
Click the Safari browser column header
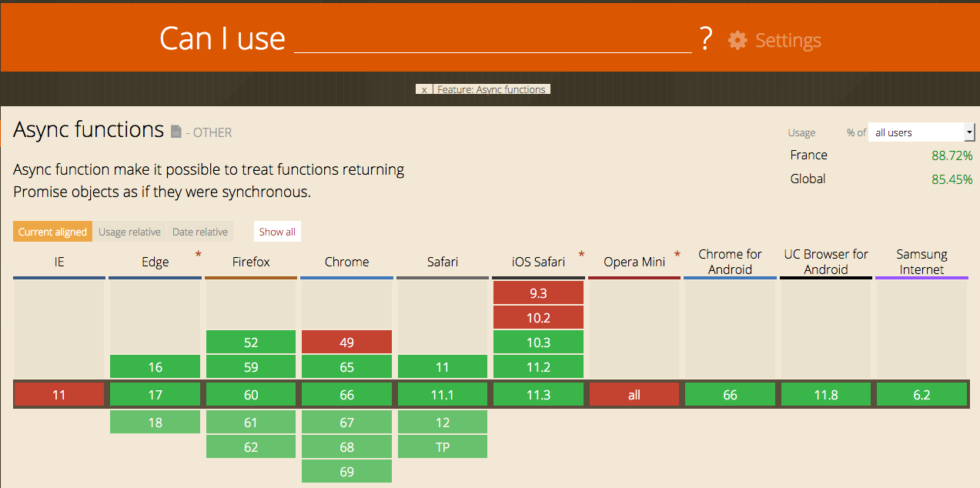click(x=443, y=262)
